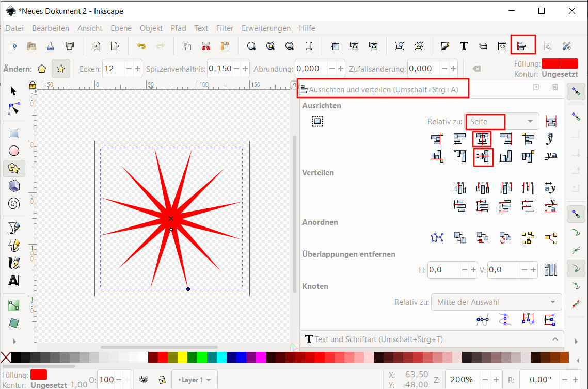Center on horizontal axis align icon
The width and height of the screenshot is (588, 389).
pyautogui.click(x=483, y=156)
